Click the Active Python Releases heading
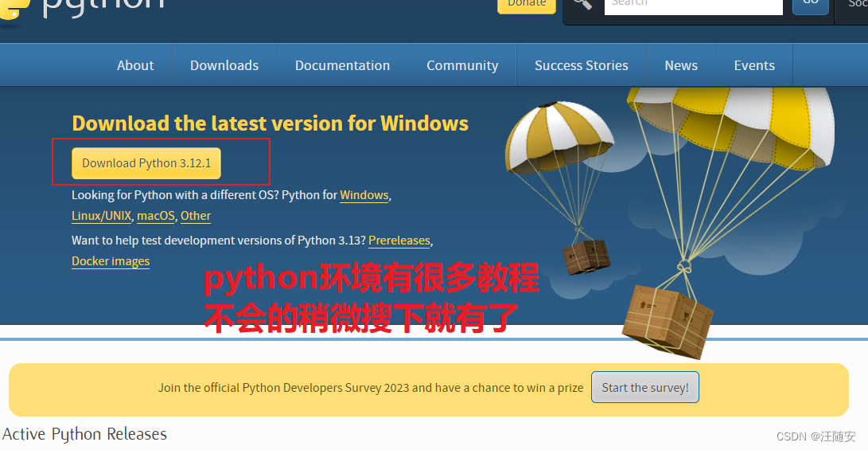Screen dimensions: 868x450 [84, 434]
